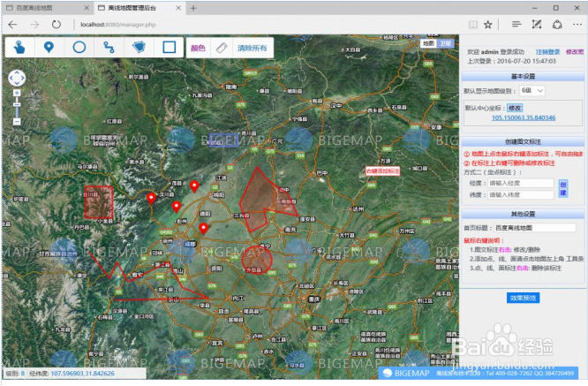Open the 默认显示地图级别 dropdown
The height and width of the screenshot is (386, 588).
(x=532, y=90)
